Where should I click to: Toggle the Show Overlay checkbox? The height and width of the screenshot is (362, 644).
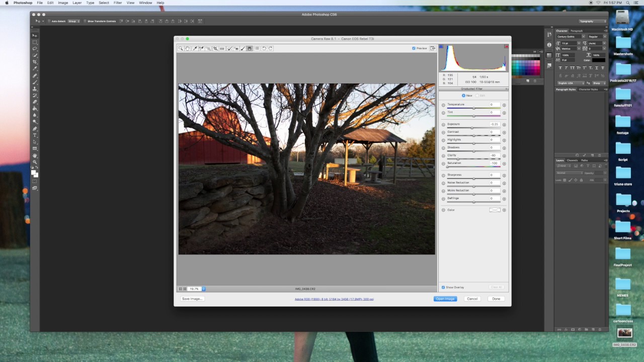coord(443,287)
